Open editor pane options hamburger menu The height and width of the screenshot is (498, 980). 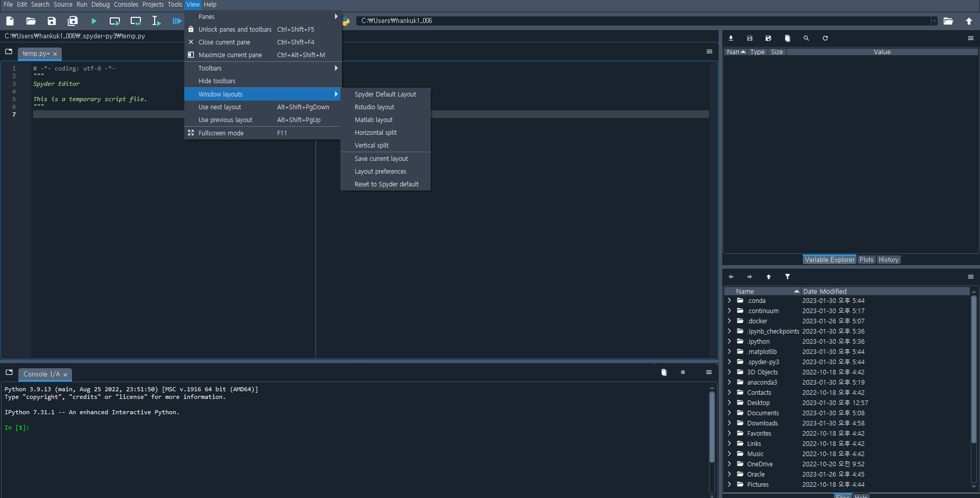pyautogui.click(x=709, y=52)
